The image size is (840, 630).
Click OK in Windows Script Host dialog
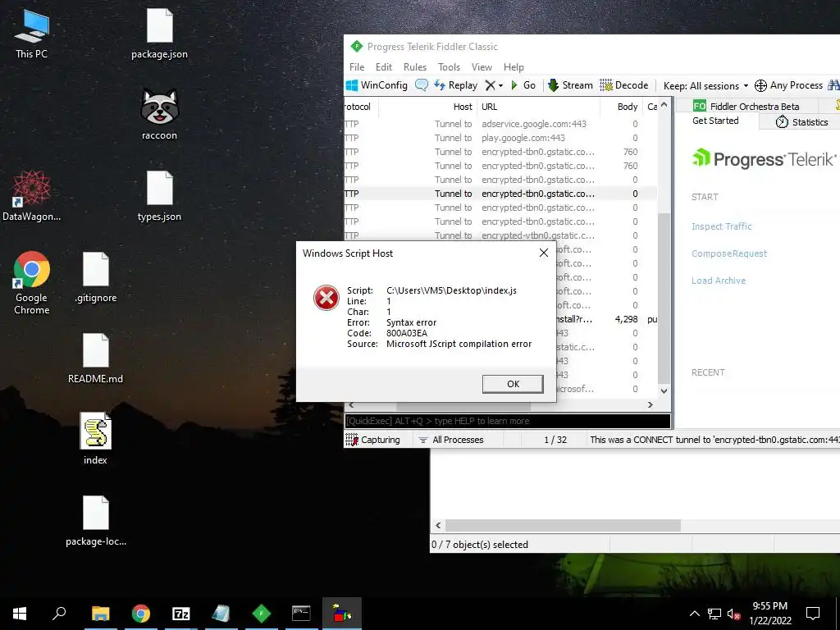tap(513, 384)
